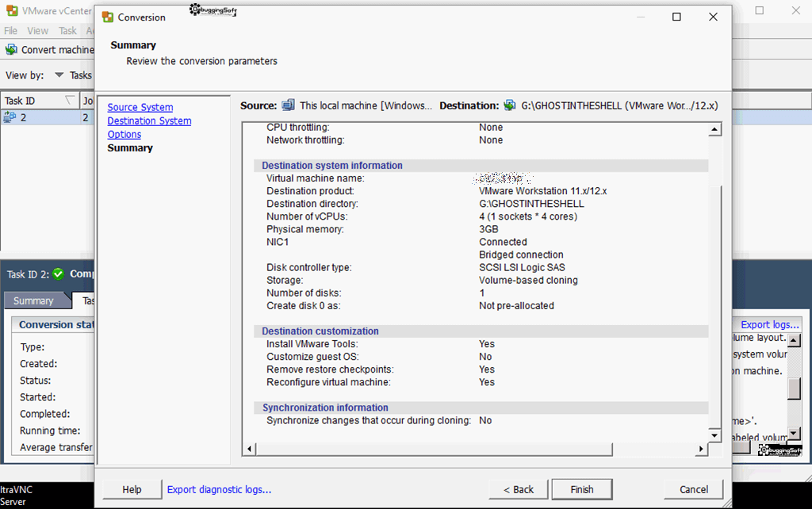Click the 'Not pre-allocated' disk value
812x509 pixels.
[x=516, y=305]
